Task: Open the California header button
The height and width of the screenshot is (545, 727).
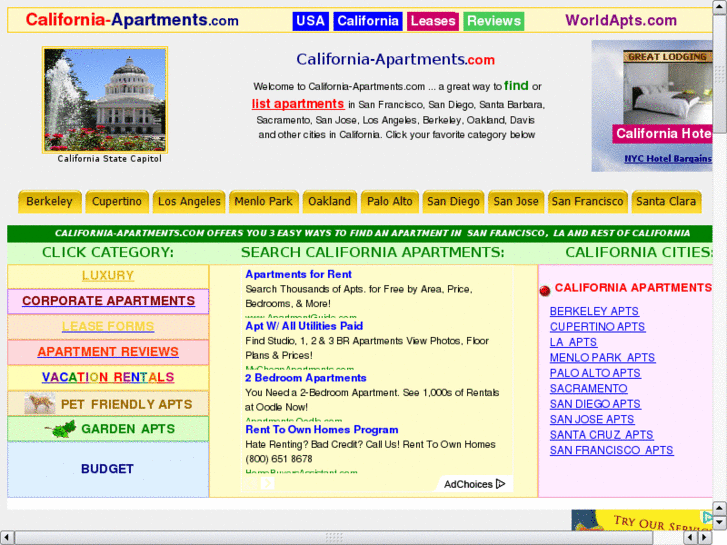Action: (368, 21)
